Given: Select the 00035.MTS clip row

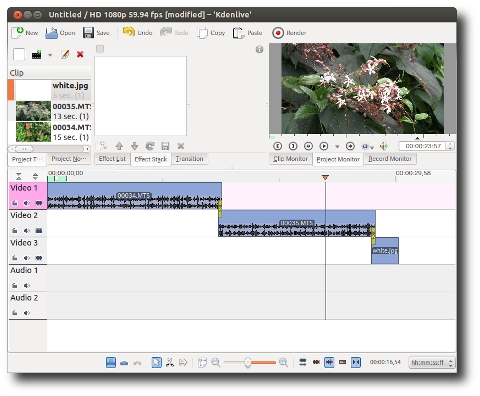Looking at the screenshot, I should point(50,111).
